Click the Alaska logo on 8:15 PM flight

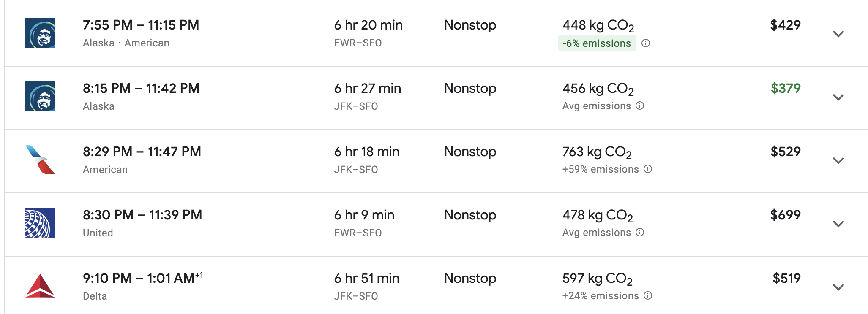pos(40,96)
